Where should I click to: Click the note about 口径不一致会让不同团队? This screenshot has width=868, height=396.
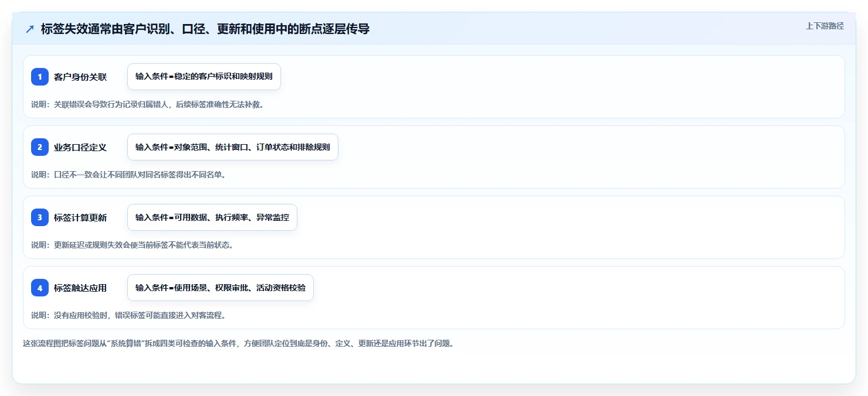(x=128, y=175)
